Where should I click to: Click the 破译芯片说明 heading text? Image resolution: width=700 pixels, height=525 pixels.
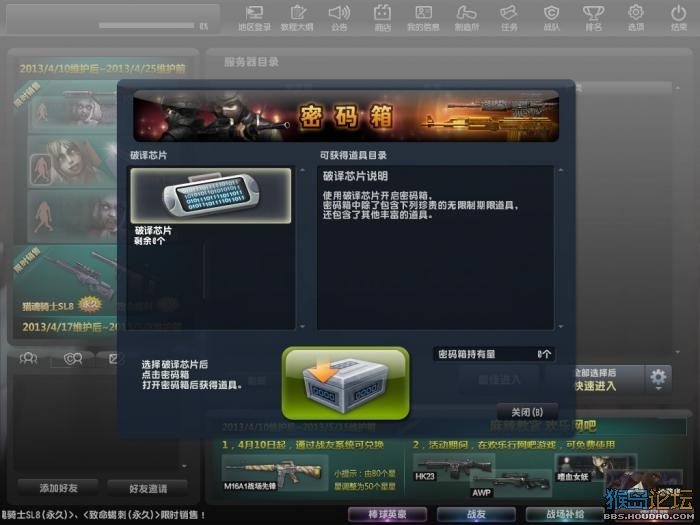(x=355, y=176)
